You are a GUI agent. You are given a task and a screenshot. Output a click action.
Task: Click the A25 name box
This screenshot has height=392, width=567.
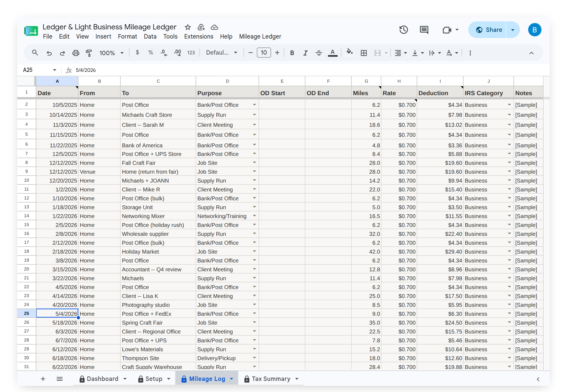39,70
